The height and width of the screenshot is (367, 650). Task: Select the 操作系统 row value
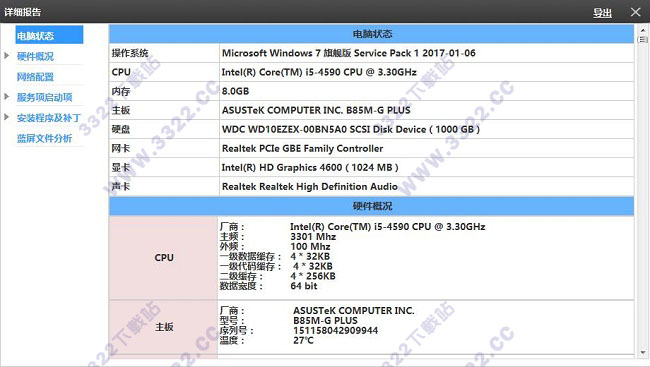[x=427, y=53]
